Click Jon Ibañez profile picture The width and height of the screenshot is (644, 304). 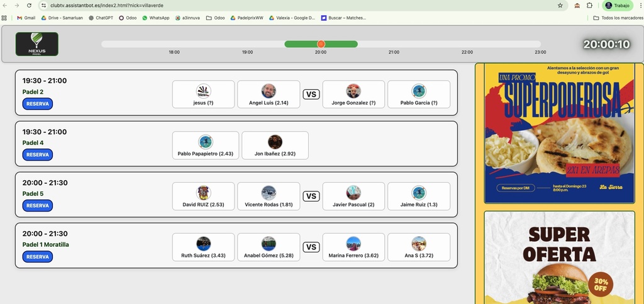(x=275, y=142)
